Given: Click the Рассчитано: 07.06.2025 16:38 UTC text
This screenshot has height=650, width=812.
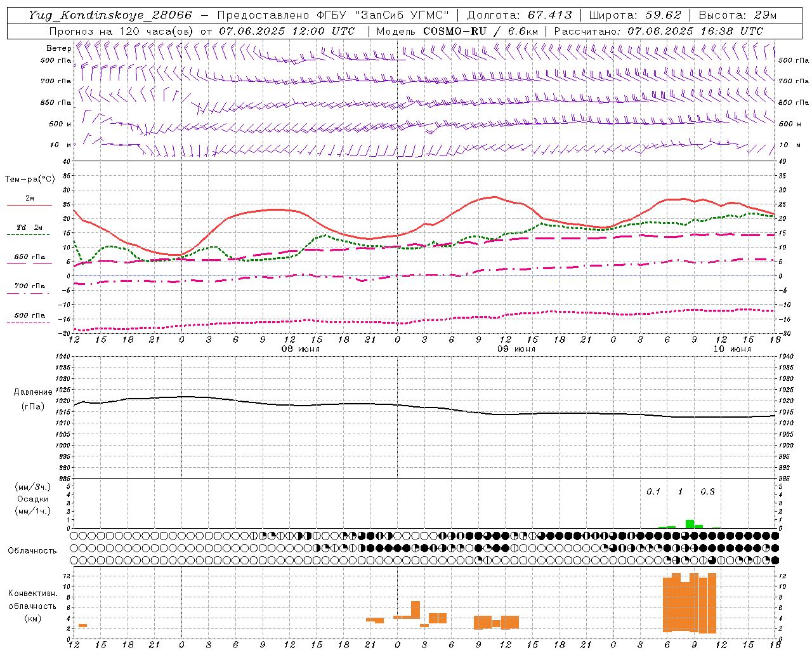Looking at the screenshot, I should point(658,31).
